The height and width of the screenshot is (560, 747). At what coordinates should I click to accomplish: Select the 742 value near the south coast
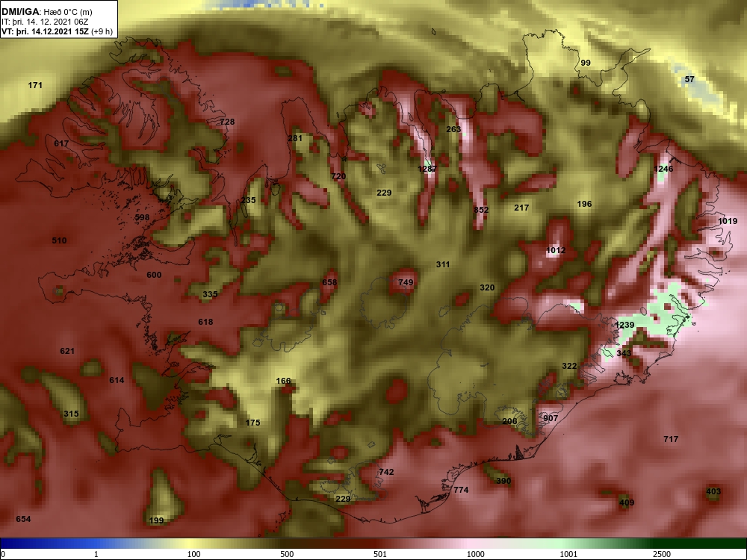pos(386,472)
